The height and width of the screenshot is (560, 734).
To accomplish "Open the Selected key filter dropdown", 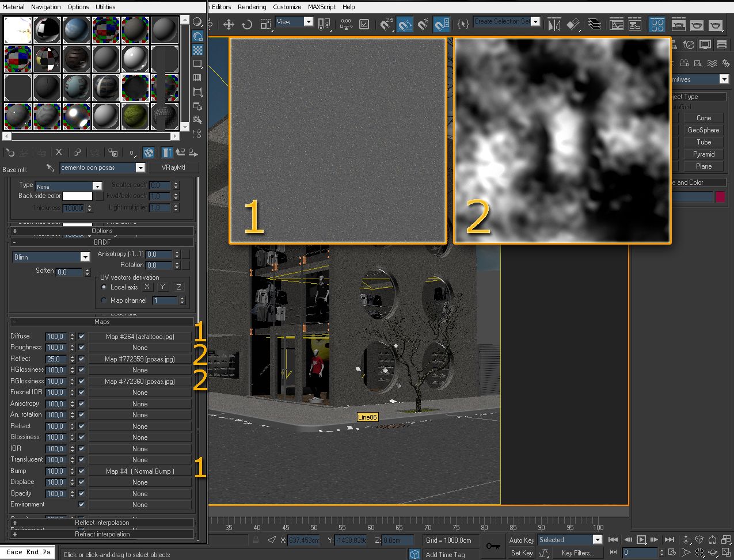I will coord(570,540).
